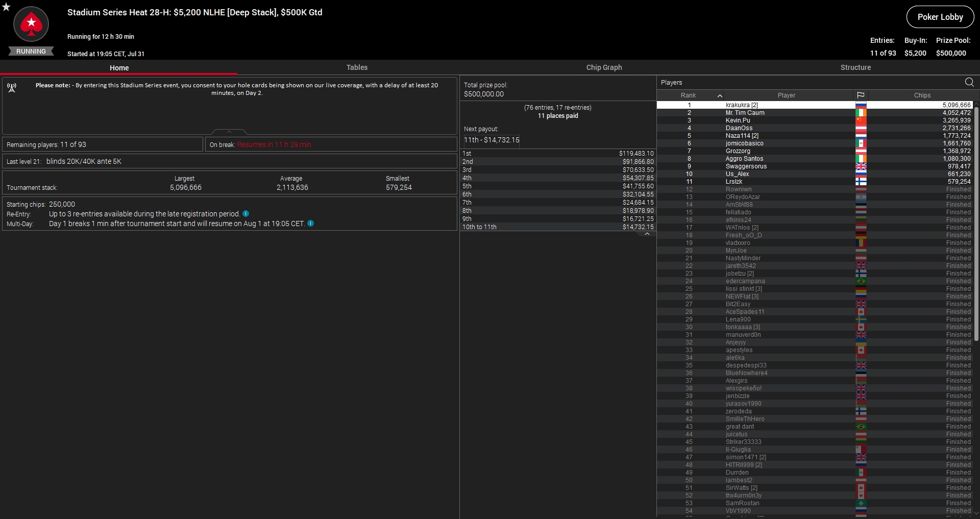
Task: Open the player search magnifier
Action: point(969,82)
